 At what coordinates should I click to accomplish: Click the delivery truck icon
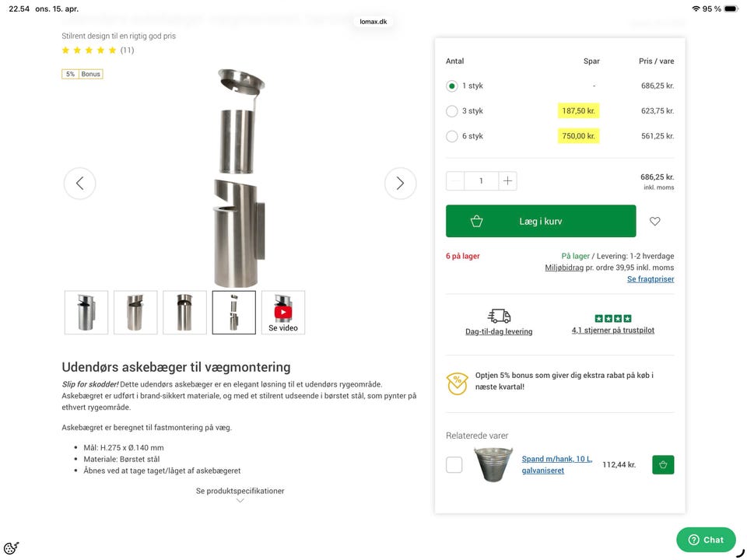click(499, 316)
